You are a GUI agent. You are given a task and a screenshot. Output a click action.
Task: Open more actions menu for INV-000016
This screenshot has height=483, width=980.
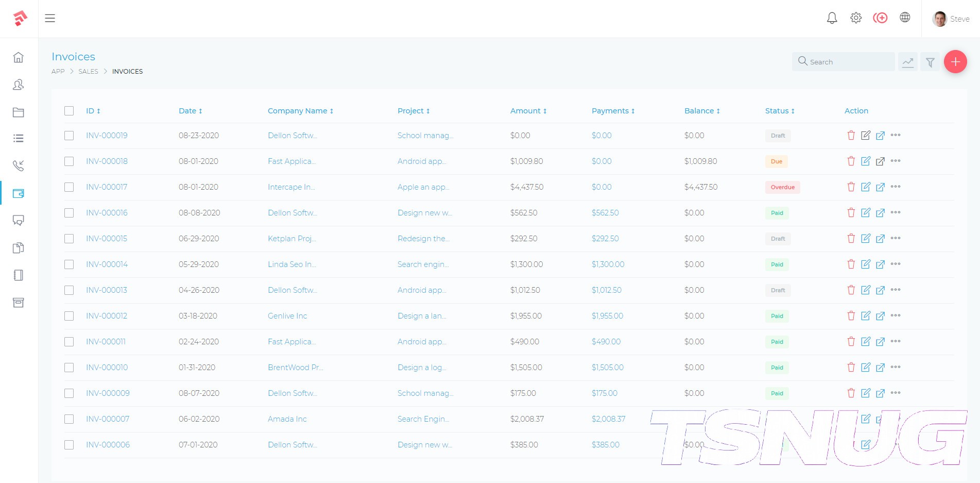(x=896, y=212)
